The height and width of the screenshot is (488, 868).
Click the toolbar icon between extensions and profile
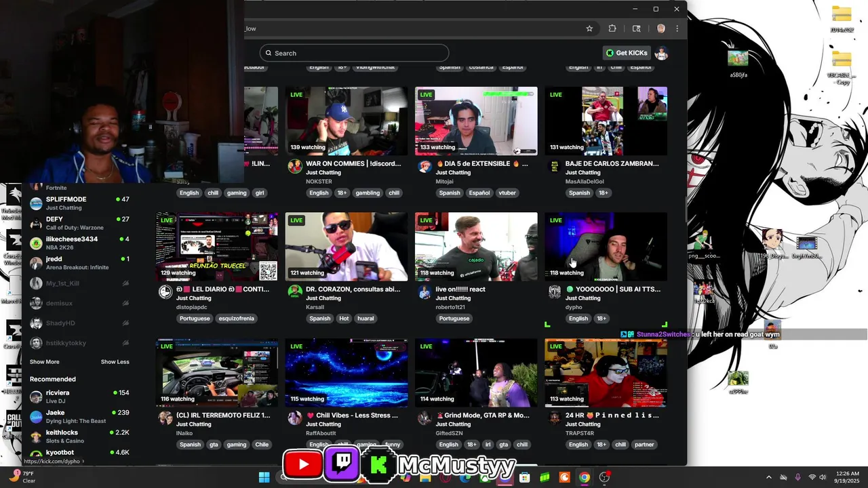click(x=636, y=28)
